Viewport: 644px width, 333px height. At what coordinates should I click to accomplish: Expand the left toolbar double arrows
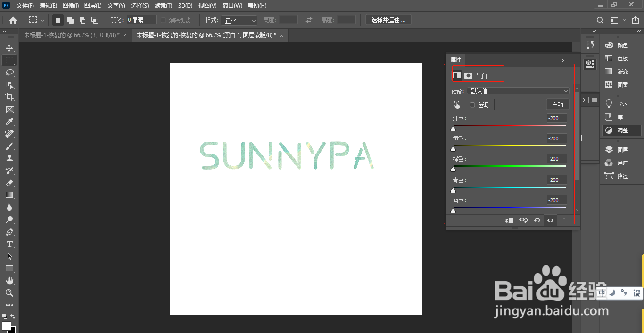(4, 32)
